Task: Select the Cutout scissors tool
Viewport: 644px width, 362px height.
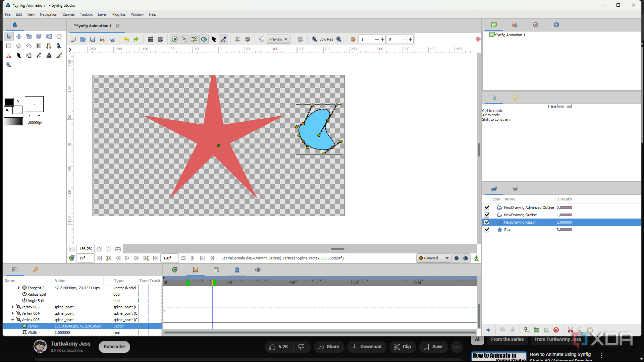Action: click(x=9, y=55)
